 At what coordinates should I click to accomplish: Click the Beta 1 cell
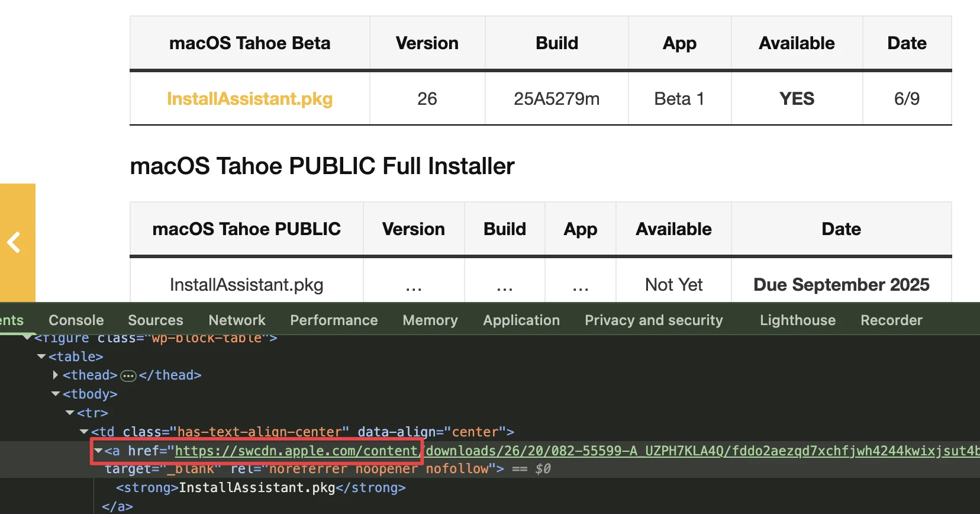click(x=679, y=98)
